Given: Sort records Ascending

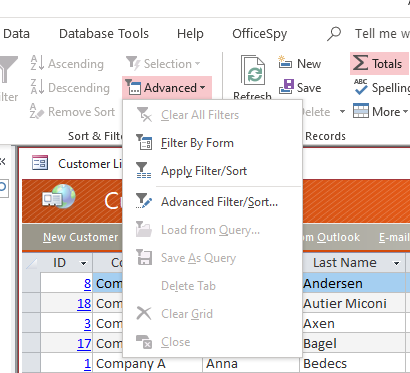Looking at the screenshot, I should pyautogui.click(x=67, y=63).
